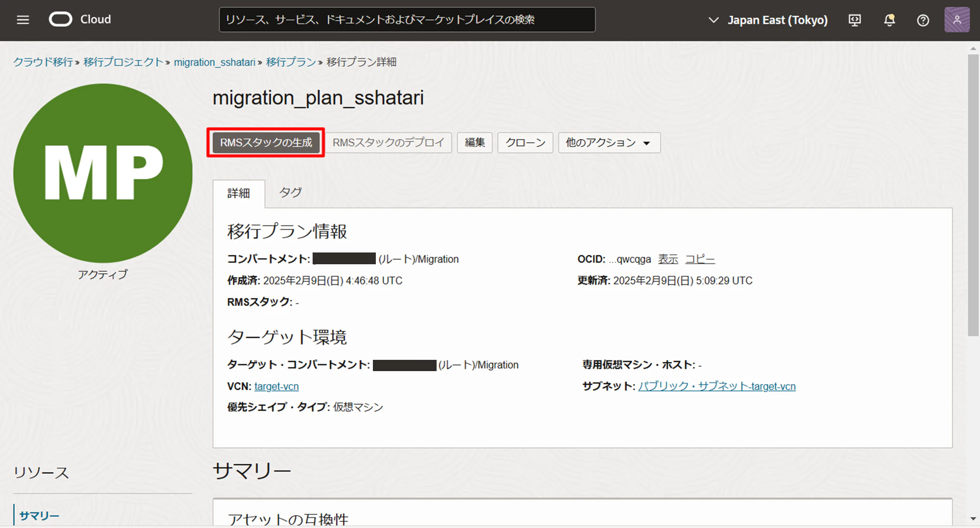Go to クラウド移行 breadcrumb
980x528 pixels.
pyautogui.click(x=43, y=62)
